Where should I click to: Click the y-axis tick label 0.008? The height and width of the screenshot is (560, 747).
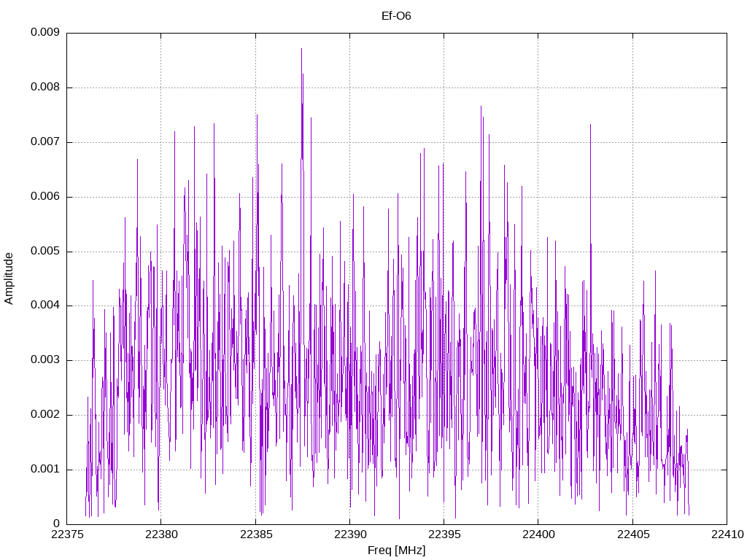45,87
